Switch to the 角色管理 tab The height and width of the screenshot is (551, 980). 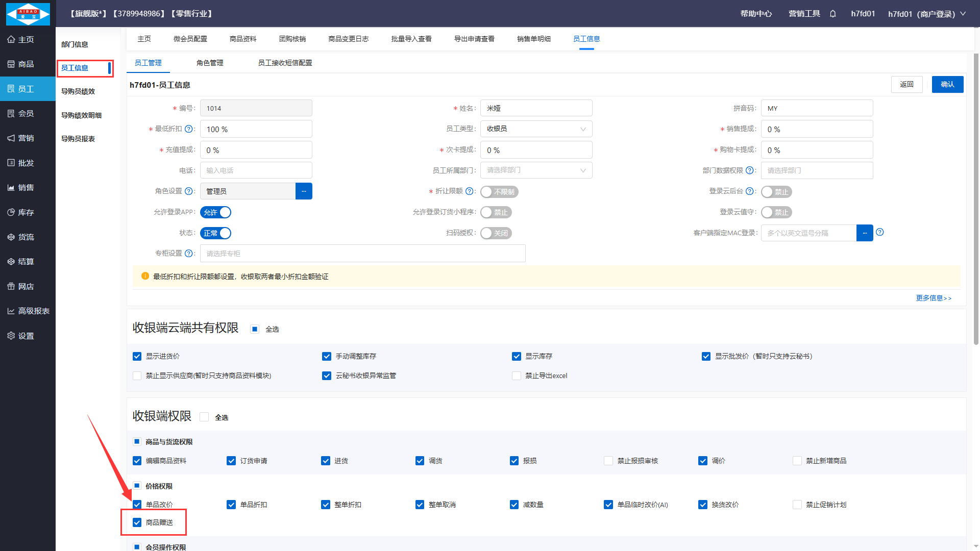[210, 63]
